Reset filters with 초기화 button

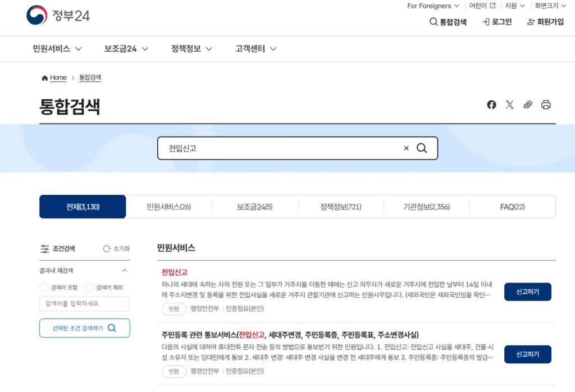pyautogui.click(x=116, y=249)
